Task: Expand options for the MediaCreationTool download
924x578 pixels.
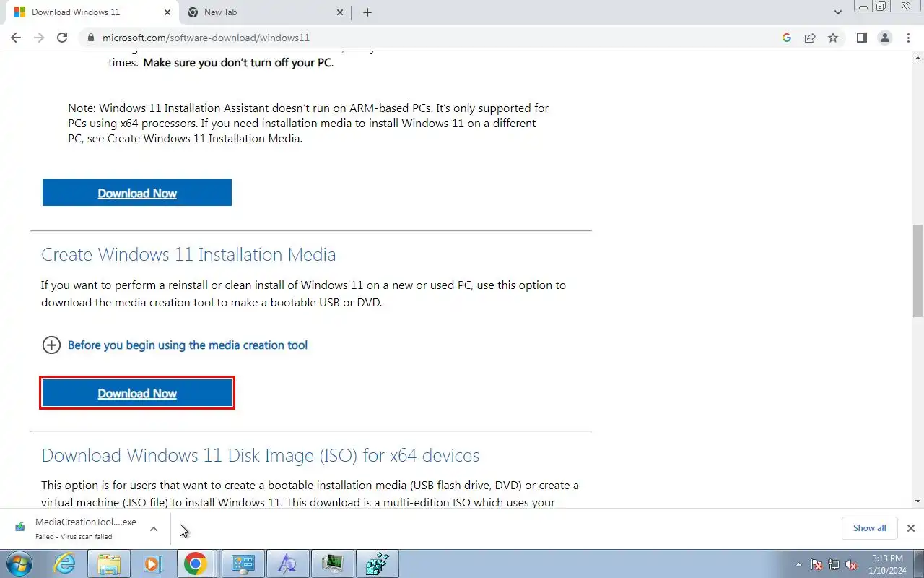Action: coord(154,529)
